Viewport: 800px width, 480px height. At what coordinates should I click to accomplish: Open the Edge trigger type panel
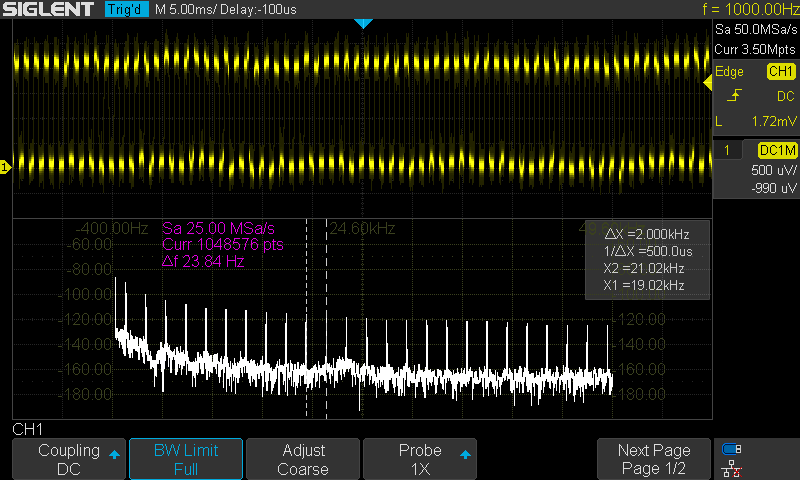pyautogui.click(x=730, y=72)
